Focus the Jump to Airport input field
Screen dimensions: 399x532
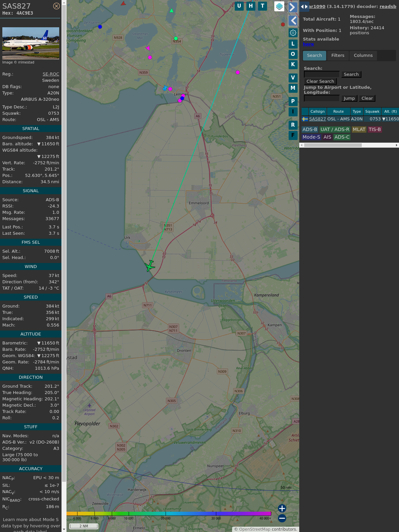pos(322,98)
